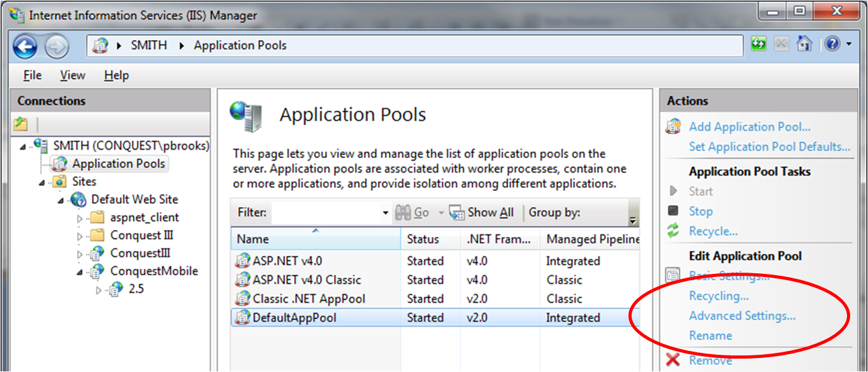
Task: Click the Create New Connection toolbar icon
Action: 21,124
